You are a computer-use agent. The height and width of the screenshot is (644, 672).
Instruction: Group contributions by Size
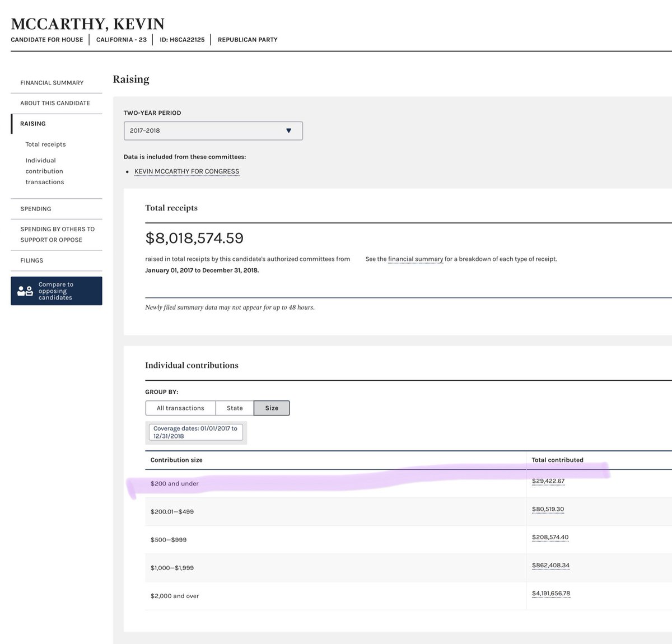coord(272,408)
